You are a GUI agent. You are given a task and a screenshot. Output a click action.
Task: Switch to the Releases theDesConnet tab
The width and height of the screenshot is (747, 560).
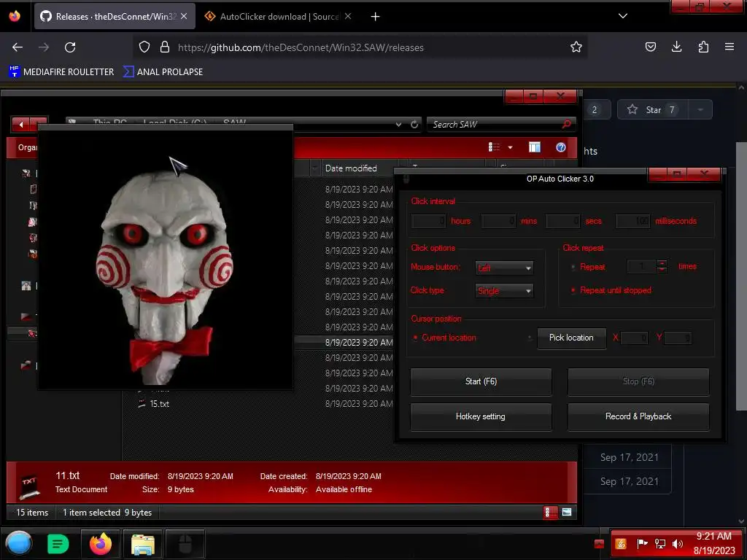click(x=115, y=16)
